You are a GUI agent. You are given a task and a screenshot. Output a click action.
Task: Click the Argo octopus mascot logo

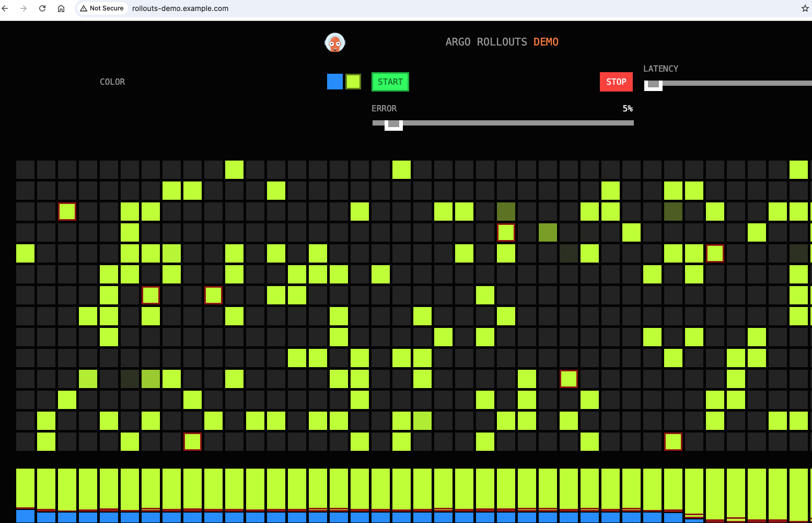tap(335, 42)
